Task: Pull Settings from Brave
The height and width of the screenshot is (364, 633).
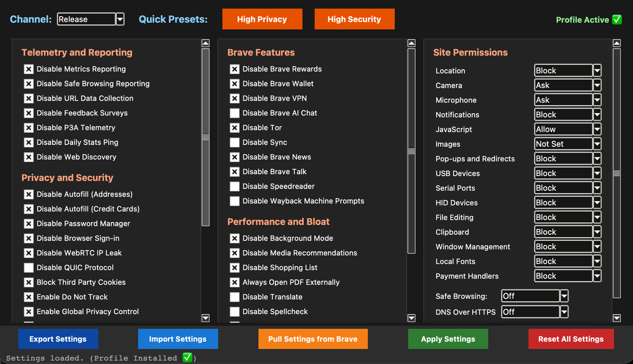Action: point(313,339)
